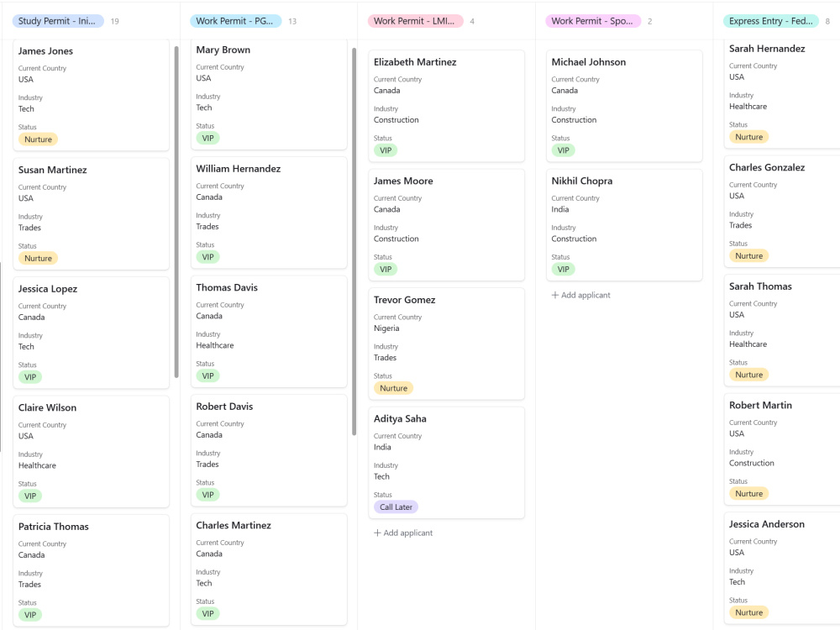The height and width of the screenshot is (630, 840).
Task: Open Elizabeth Martinez applicant card
Action: click(446, 106)
